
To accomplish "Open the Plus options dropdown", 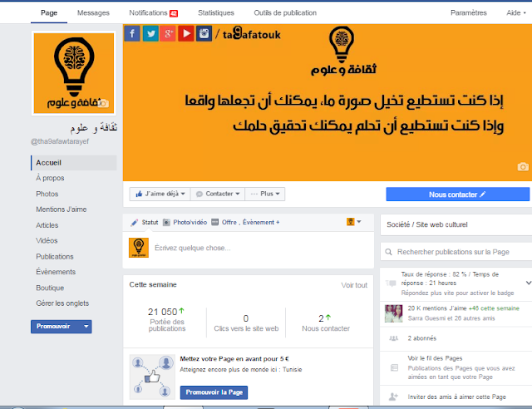I will click(x=264, y=194).
